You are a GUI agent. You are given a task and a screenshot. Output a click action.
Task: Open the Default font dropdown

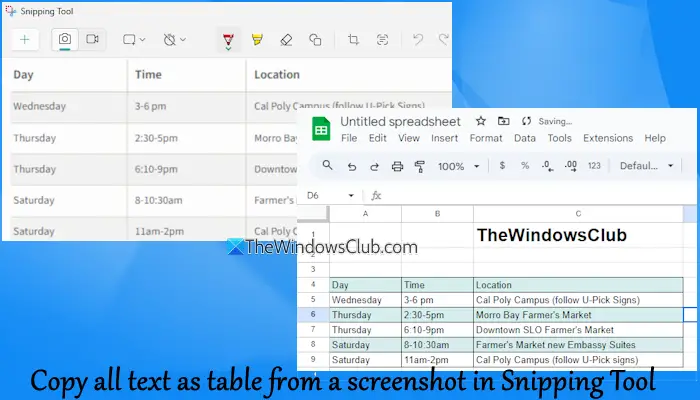(x=646, y=166)
